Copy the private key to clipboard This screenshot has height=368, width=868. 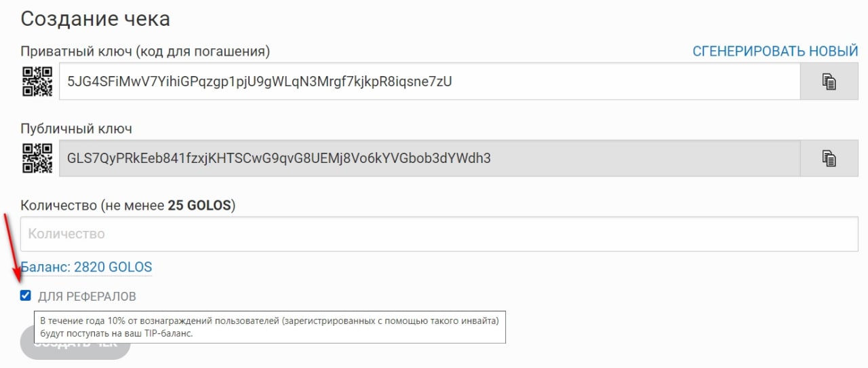829,81
